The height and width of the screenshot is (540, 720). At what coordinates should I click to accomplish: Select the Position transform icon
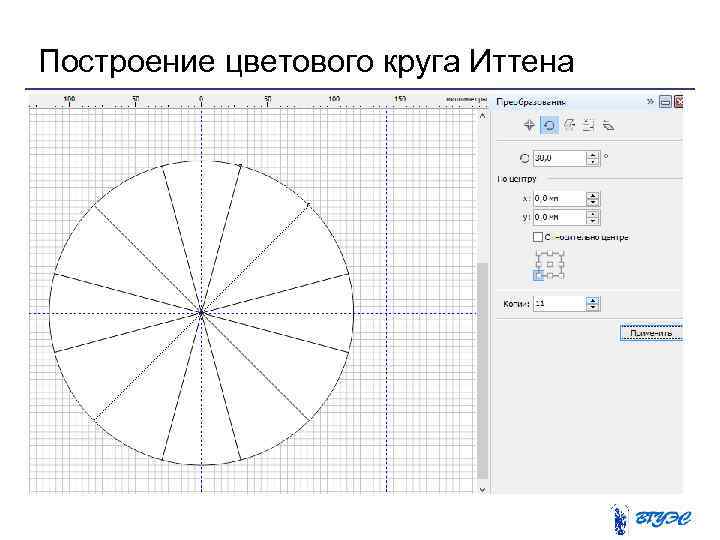(529, 125)
